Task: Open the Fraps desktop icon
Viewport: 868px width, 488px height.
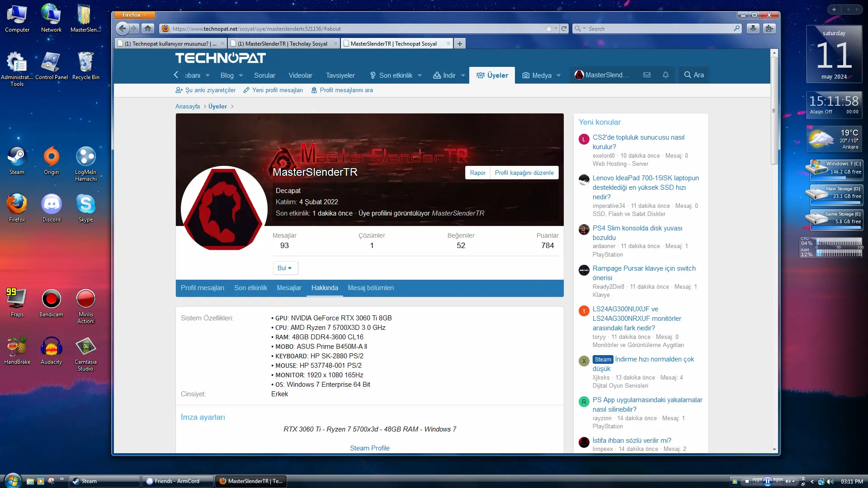Action: (17, 303)
